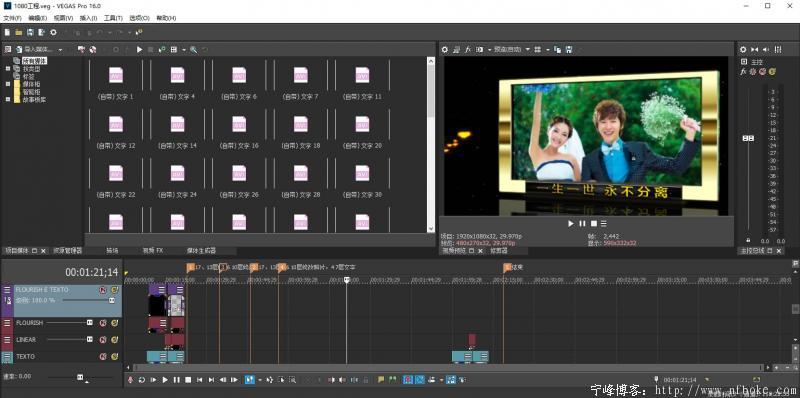
Task: Open the File menu (文件)
Action: (12, 18)
